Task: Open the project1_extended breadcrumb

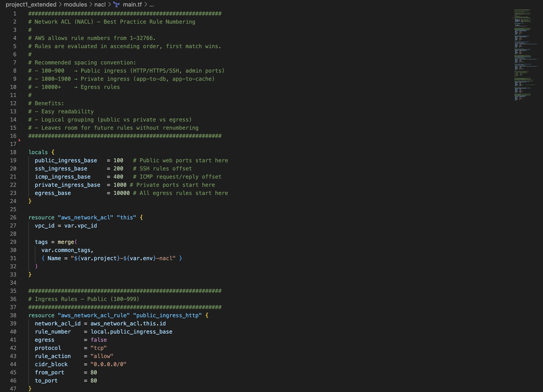Action: click(31, 5)
